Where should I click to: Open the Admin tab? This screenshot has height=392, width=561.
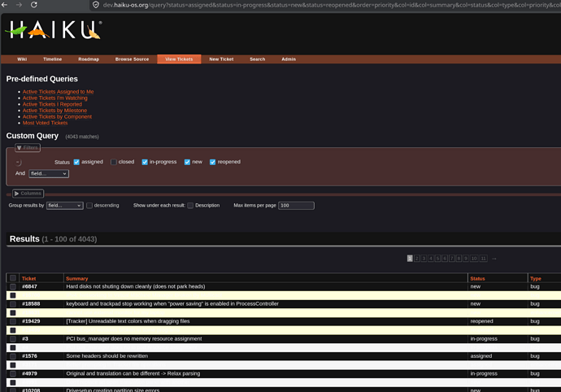point(289,59)
